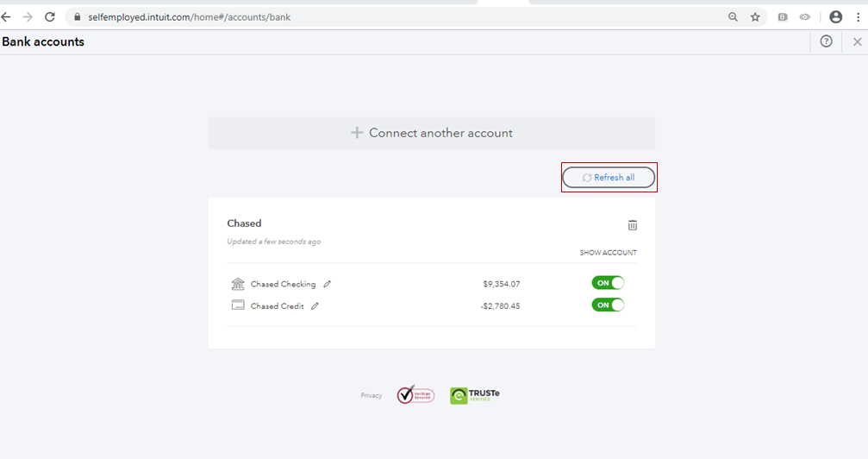
Task: Click the -$2,780.45 balance
Action: (501, 306)
